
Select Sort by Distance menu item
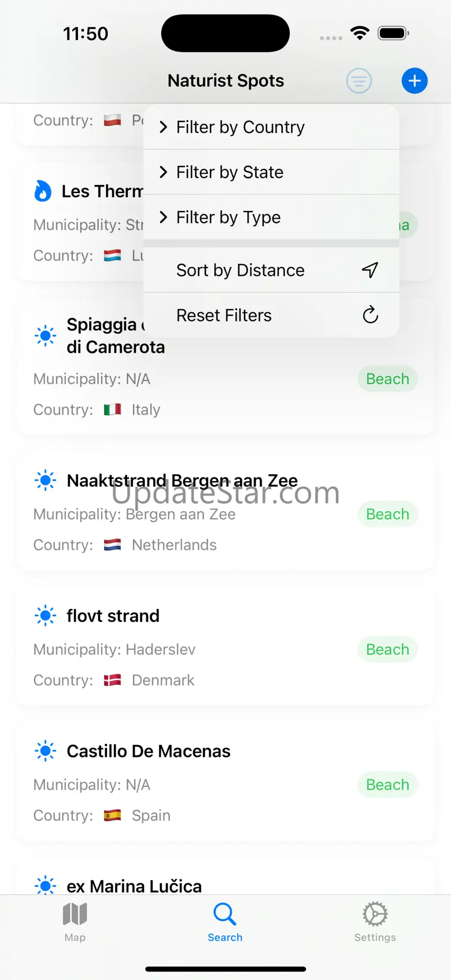[x=241, y=270]
